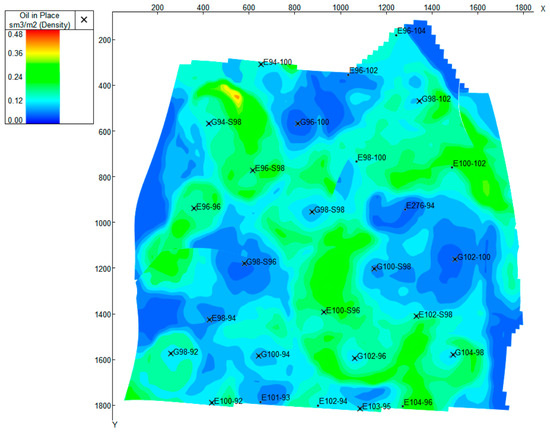Select well marker G94-S98
The image size is (550, 432).
pos(209,123)
